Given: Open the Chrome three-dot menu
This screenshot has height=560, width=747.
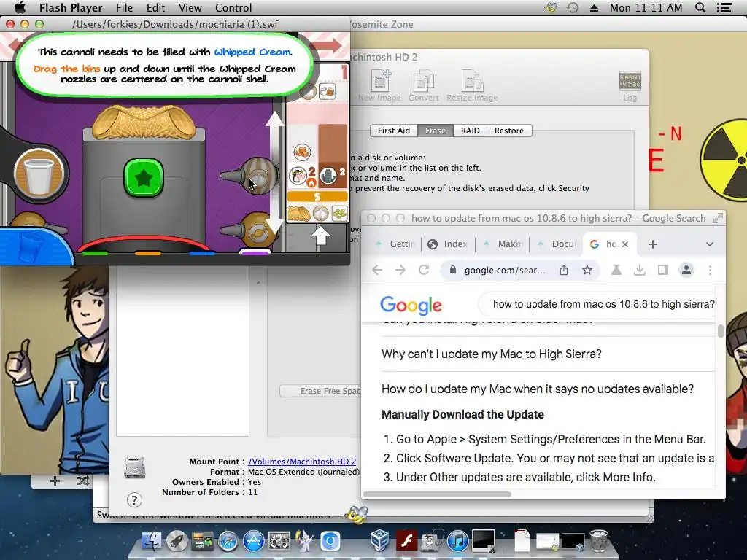Looking at the screenshot, I should [x=710, y=270].
